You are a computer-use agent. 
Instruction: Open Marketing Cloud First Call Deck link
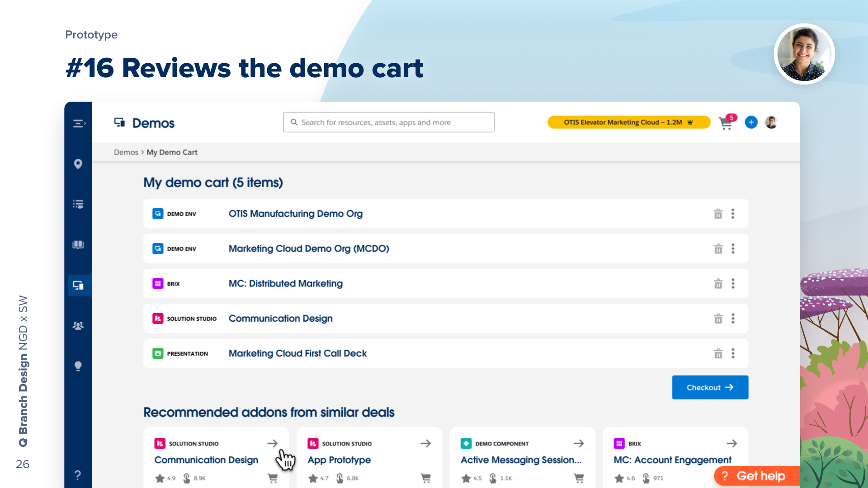(298, 353)
